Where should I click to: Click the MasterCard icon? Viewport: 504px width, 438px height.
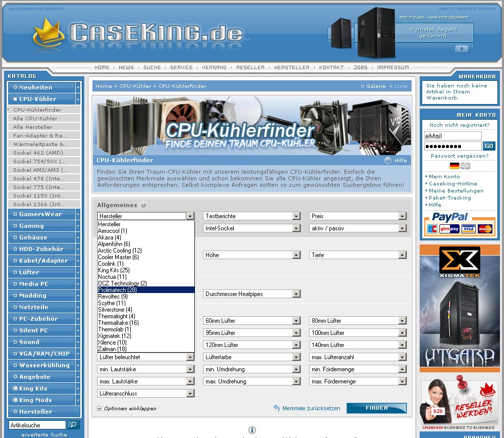pyautogui.click(x=485, y=229)
